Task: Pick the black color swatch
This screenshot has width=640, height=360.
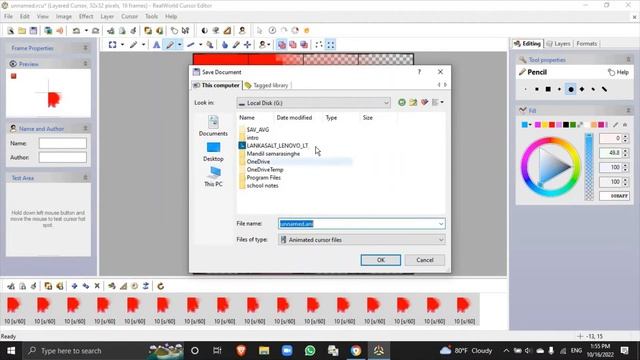Action: [566, 125]
